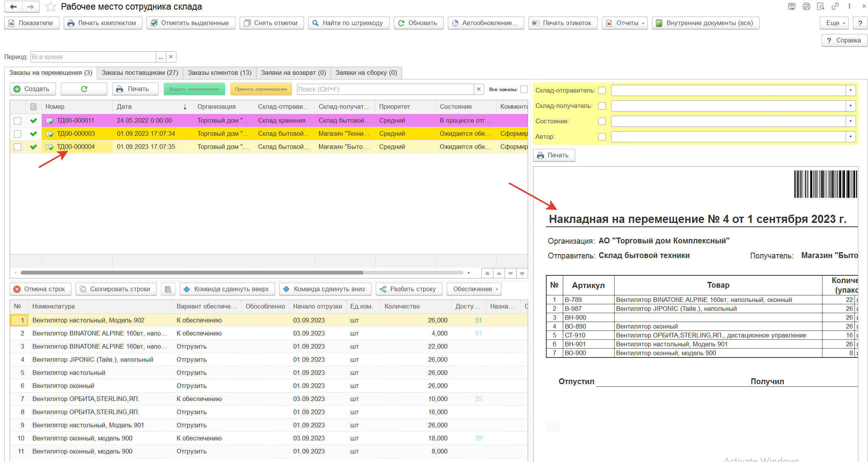Add page to favorites with star icon
Image resolution: width=868 pixels, height=462 pixels.
click(51, 7)
